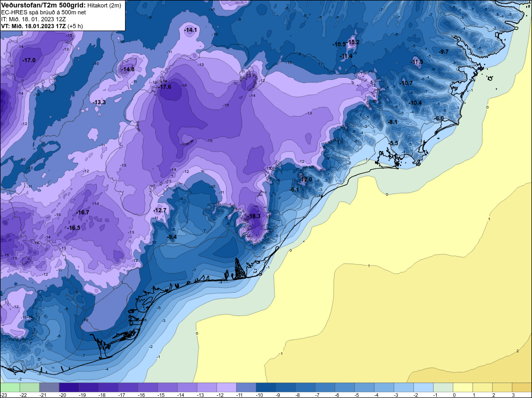
Task: Pick the -17.6 temperature minimum label
Action: pyautogui.click(x=164, y=87)
